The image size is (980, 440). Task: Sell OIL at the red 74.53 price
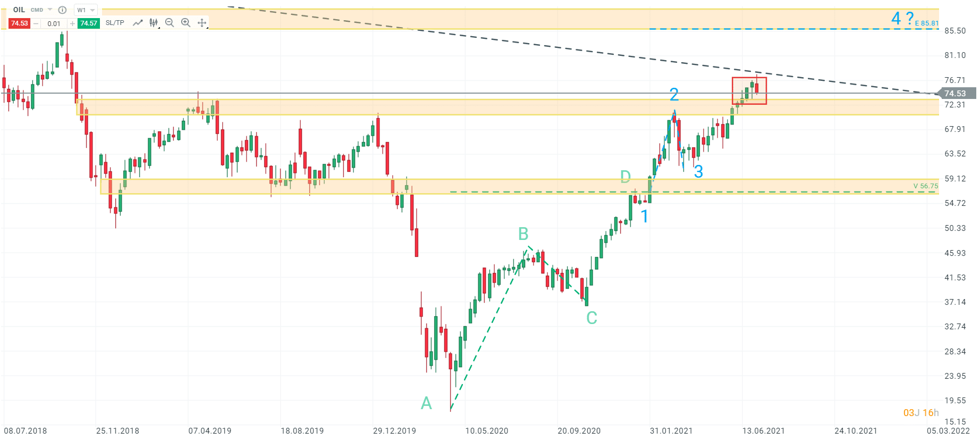click(19, 23)
